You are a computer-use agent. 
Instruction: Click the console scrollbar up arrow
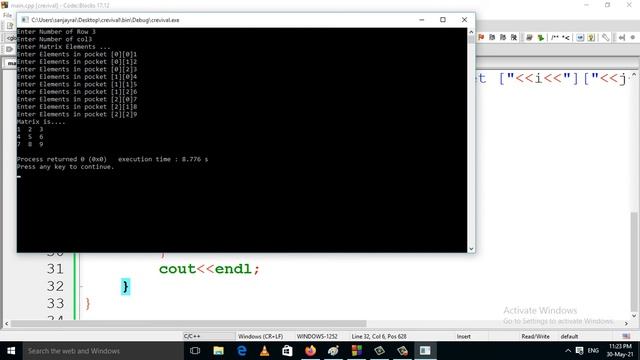tap(471, 31)
